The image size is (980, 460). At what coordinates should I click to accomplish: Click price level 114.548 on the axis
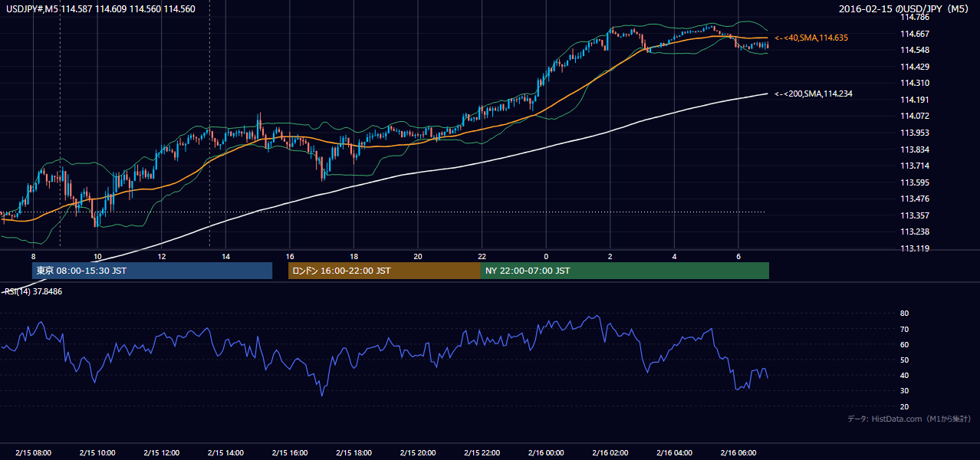point(914,50)
